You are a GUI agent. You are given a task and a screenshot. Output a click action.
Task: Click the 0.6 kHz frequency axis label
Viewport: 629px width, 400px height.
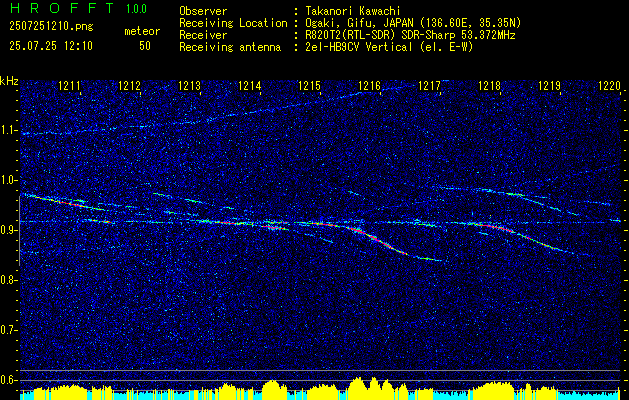click(x=9, y=380)
